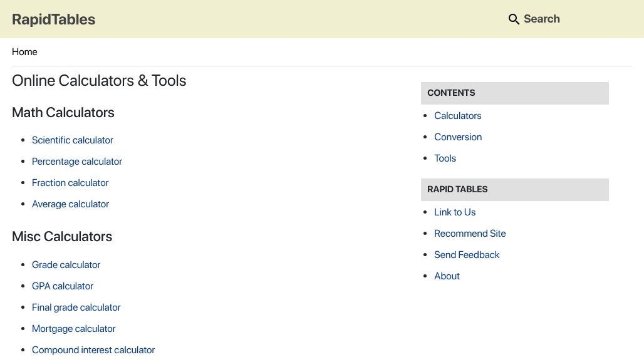The width and height of the screenshot is (644, 362).
Task: Open the Grade calculator
Action: coord(66,265)
